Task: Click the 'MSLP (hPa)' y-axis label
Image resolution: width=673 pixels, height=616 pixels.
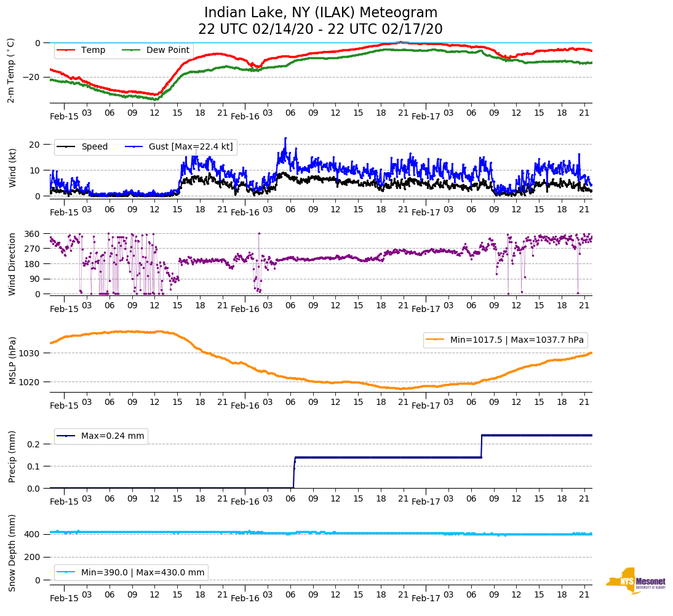Action: (12, 360)
